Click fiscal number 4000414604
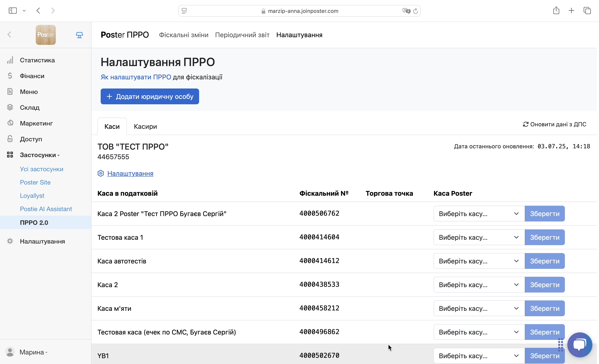Screen dimensions: 599x364 tap(319, 237)
